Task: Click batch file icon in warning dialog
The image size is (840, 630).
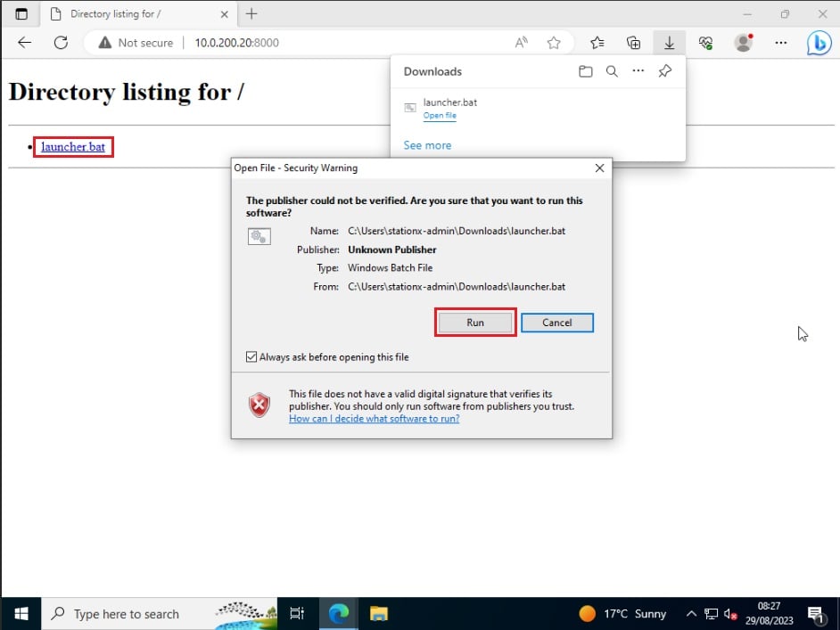Action: click(259, 236)
